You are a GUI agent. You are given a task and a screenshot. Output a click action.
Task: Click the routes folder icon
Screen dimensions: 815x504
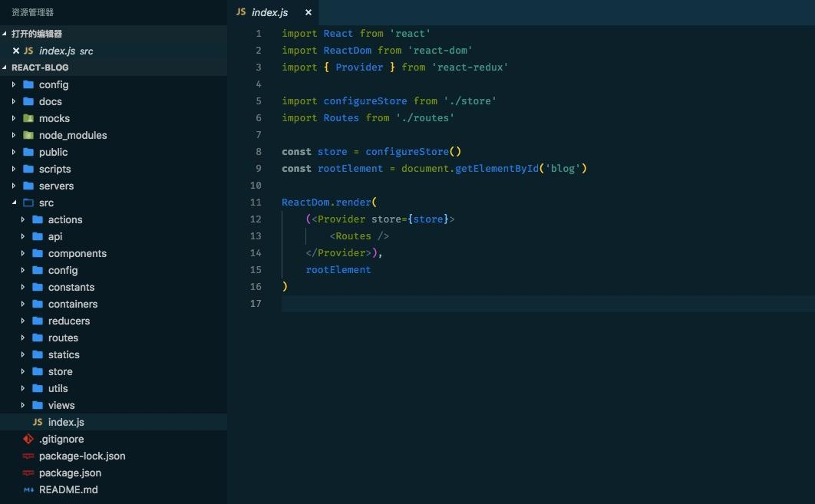coord(38,338)
